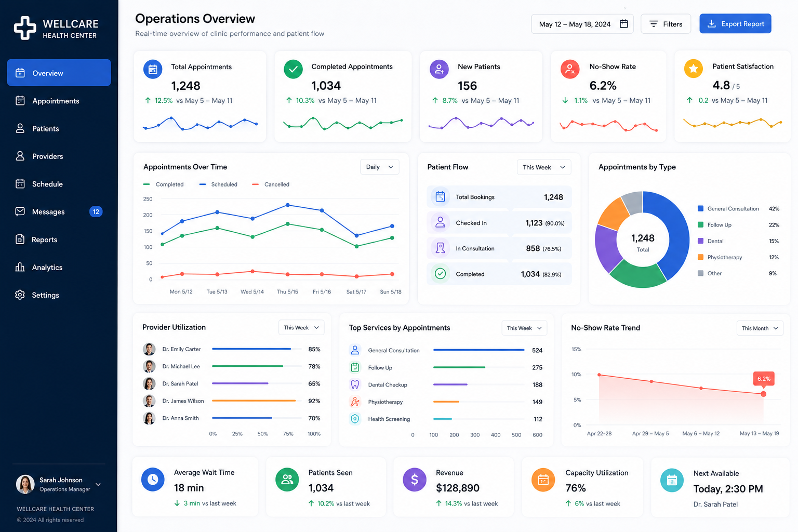Expand the Sarah Johnson user menu chevron
The height and width of the screenshot is (532, 798).
pyautogui.click(x=98, y=484)
